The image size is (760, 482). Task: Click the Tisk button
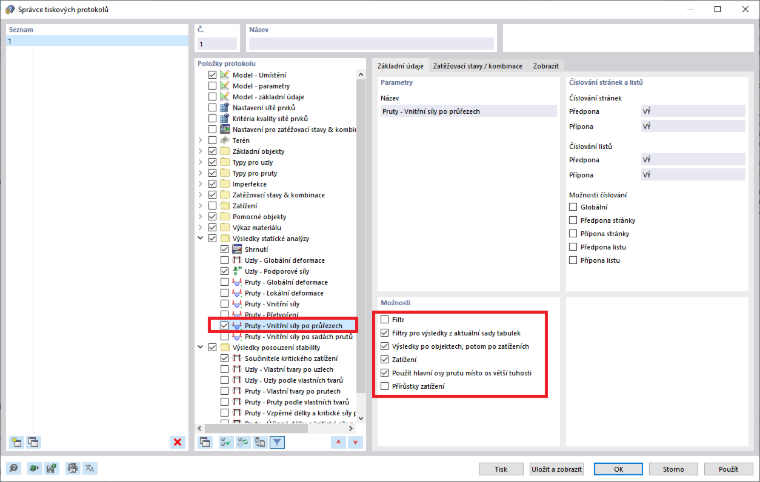[501, 469]
